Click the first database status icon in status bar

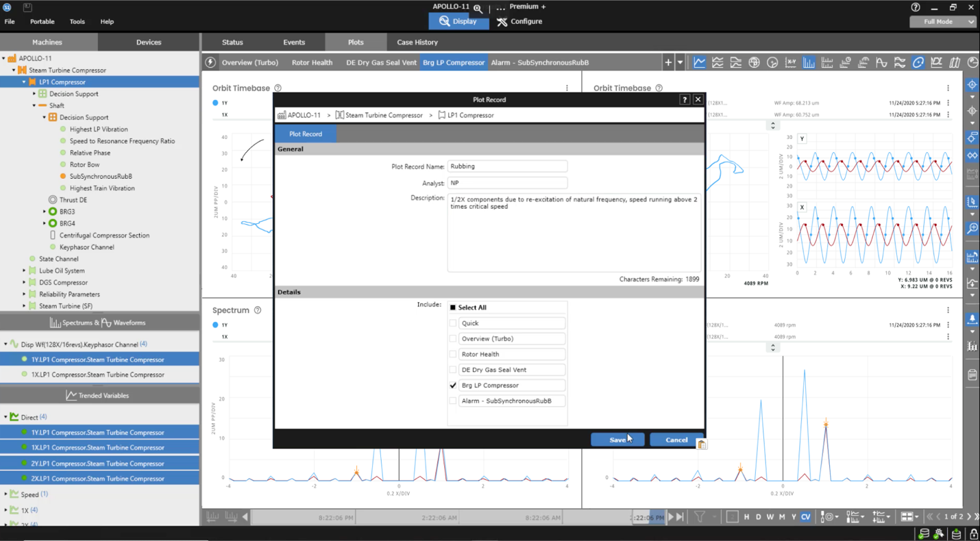click(924, 533)
